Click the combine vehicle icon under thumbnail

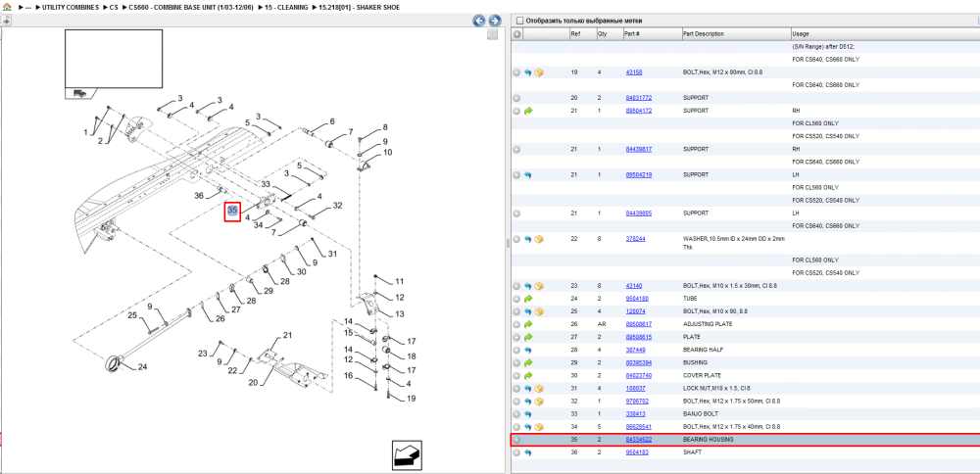point(79,93)
